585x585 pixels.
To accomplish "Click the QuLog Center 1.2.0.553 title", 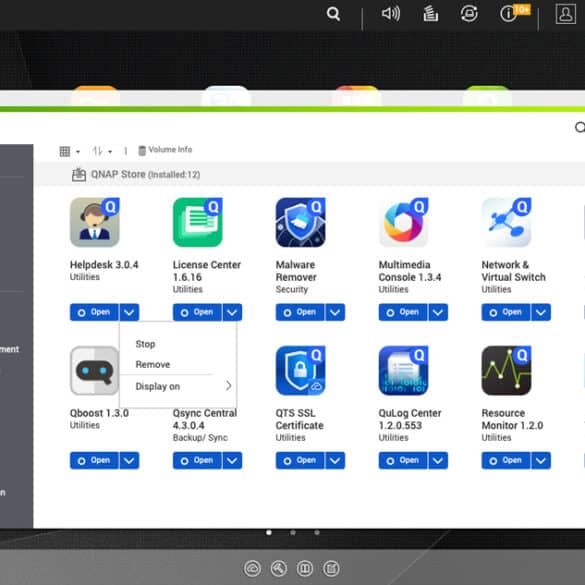I will click(x=410, y=419).
